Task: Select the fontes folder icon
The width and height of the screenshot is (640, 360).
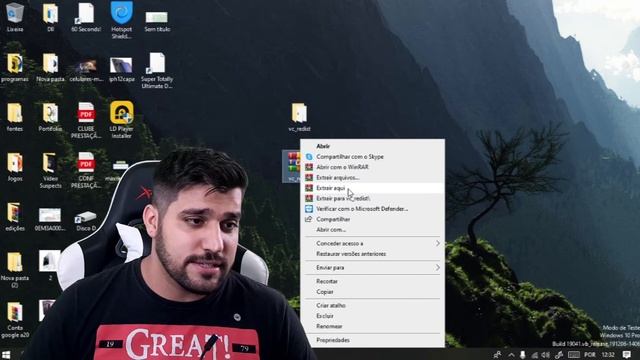Action: [15, 117]
